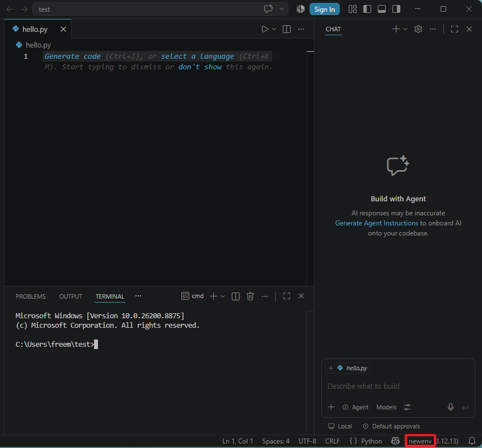Viewport: 482px width, 448px height.
Task: Click the Describe what to build input
Action: (x=398, y=386)
